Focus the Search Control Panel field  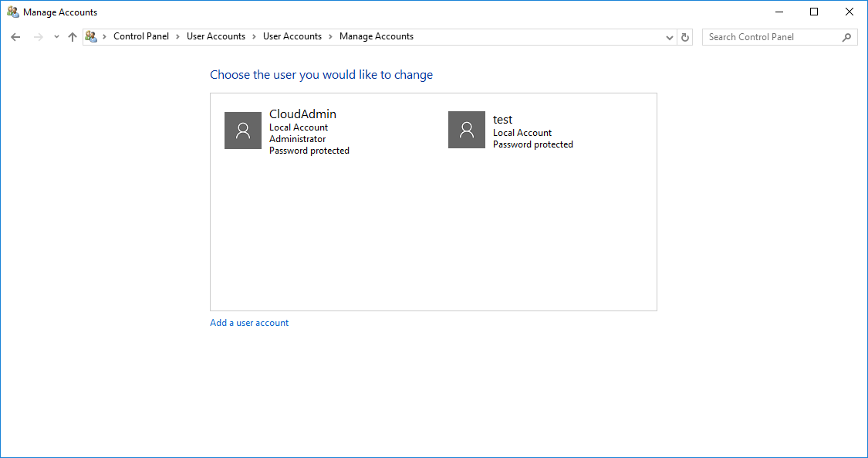[770, 37]
